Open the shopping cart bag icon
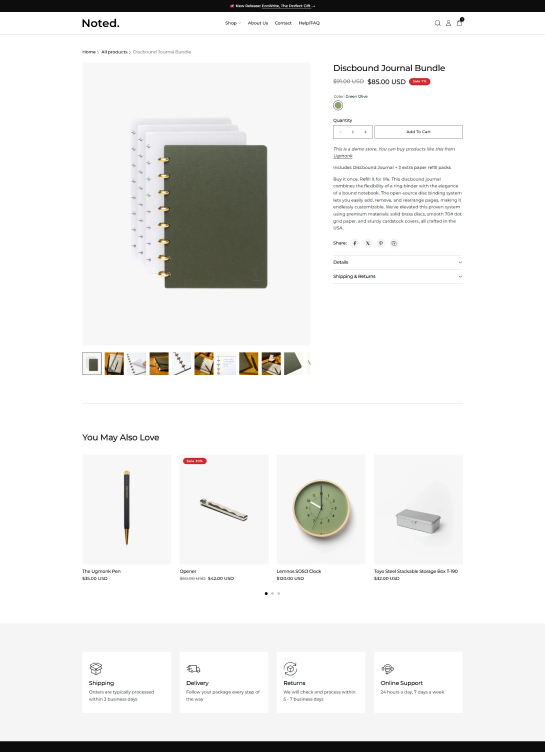This screenshot has width=545, height=752. click(460, 23)
